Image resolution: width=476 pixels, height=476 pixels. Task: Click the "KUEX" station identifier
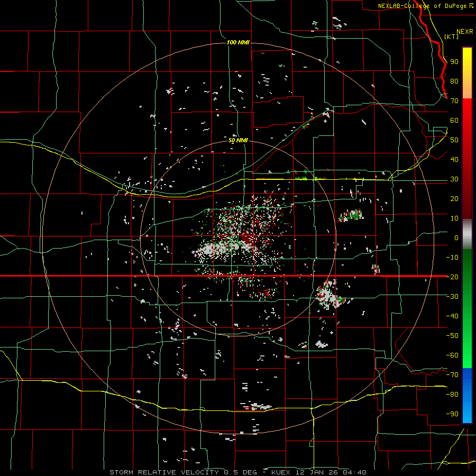click(x=281, y=472)
